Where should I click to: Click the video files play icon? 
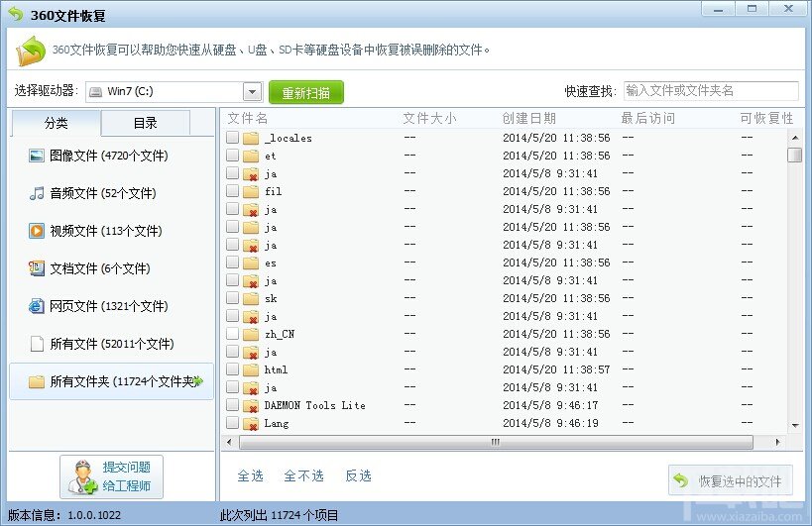click(x=37, y=231)
